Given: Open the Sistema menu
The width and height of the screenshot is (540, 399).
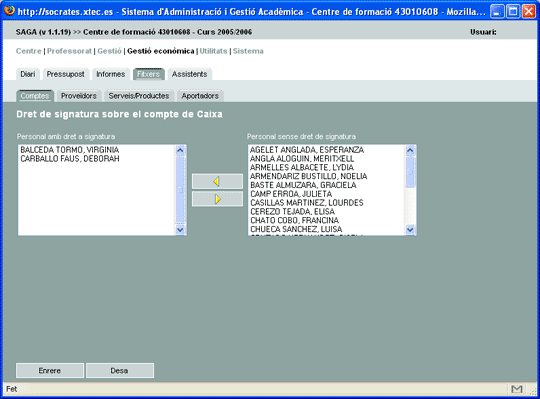Looking at the screenshot, I should point(248,51).
